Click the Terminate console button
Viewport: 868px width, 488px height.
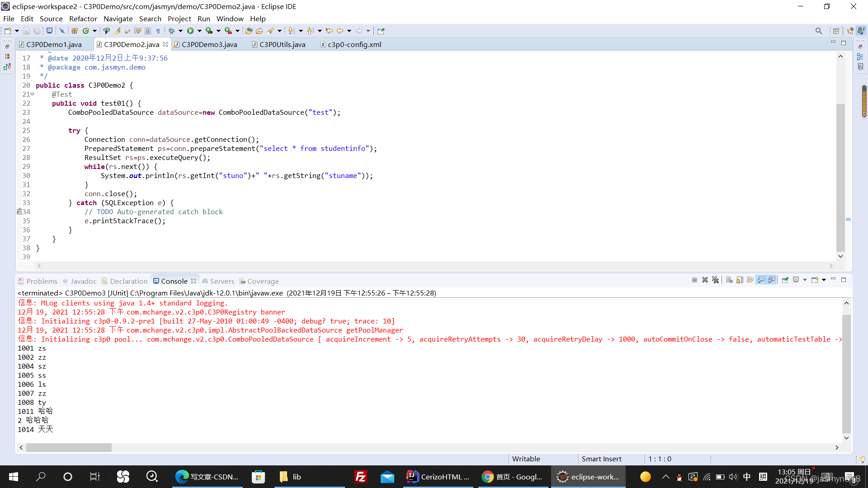click(x=694, y=280)
